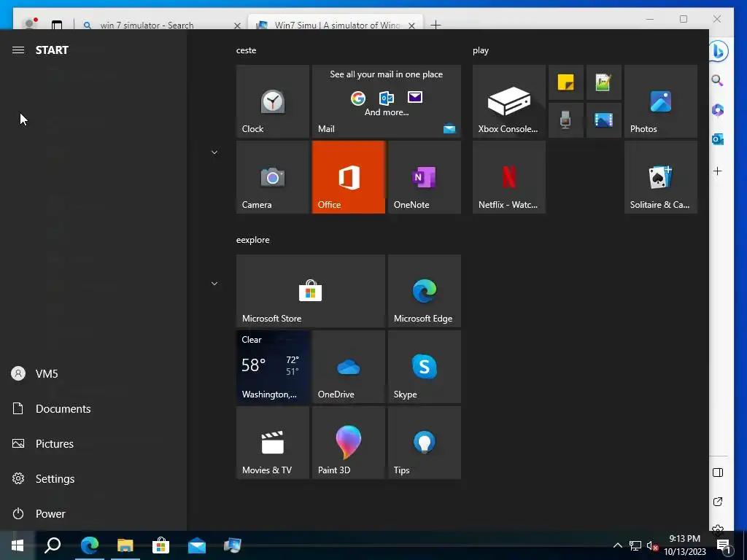Image resolution: width=747 pixels, height=560 pixels.
Task: Open the network tray icon
Action: [x=635, y=545]
